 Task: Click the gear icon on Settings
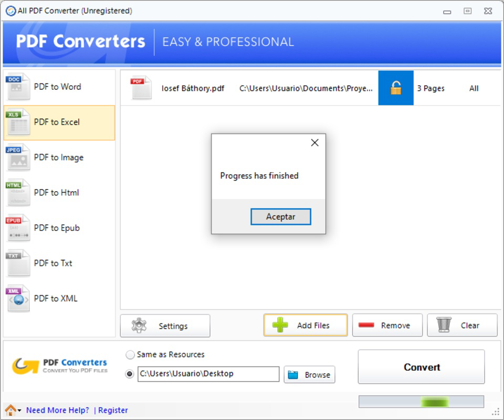tap(139, 325)
